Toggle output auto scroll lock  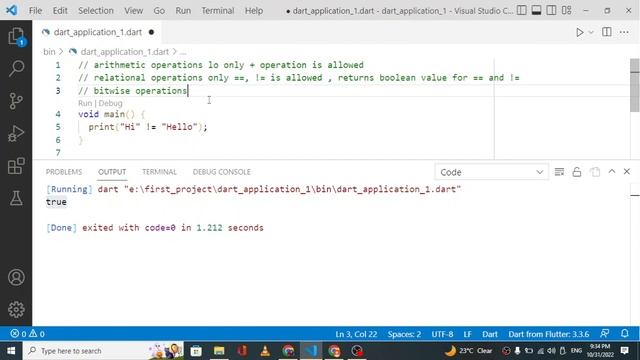tap(577, 172)
